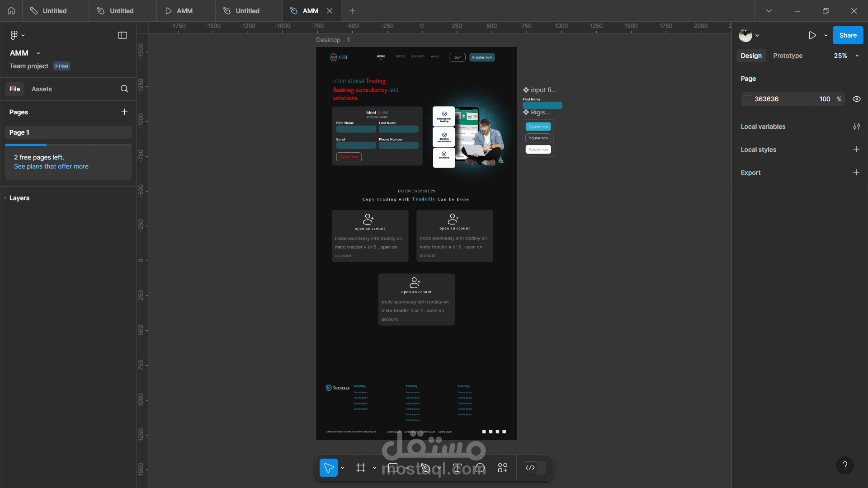Click Team project label
868x488 pixels.
29,66
